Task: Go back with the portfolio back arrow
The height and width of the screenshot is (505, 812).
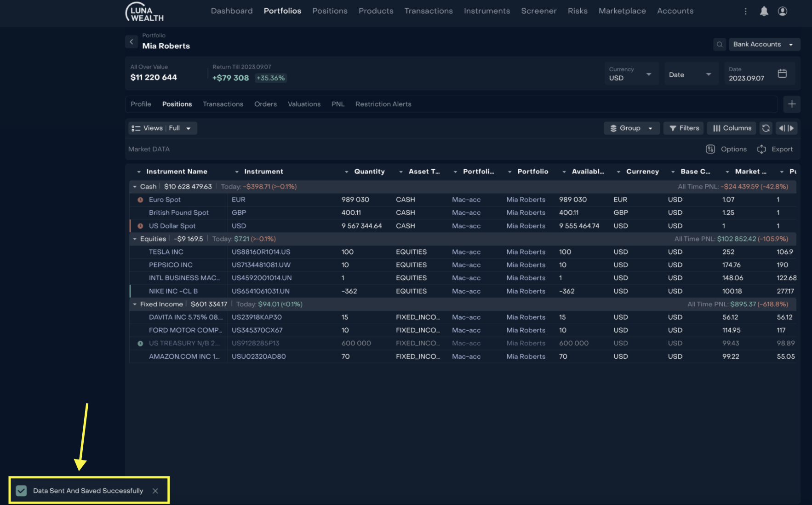Action: (x=132, y=41)
